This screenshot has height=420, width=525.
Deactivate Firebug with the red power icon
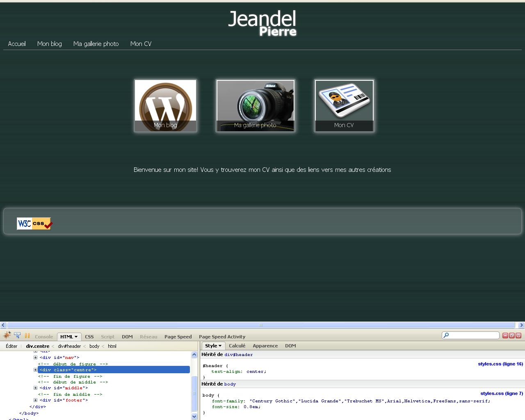click(x=518, y=336)
